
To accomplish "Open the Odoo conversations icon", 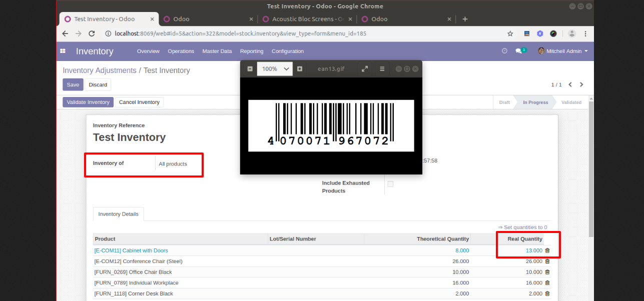I will (520, 51).
